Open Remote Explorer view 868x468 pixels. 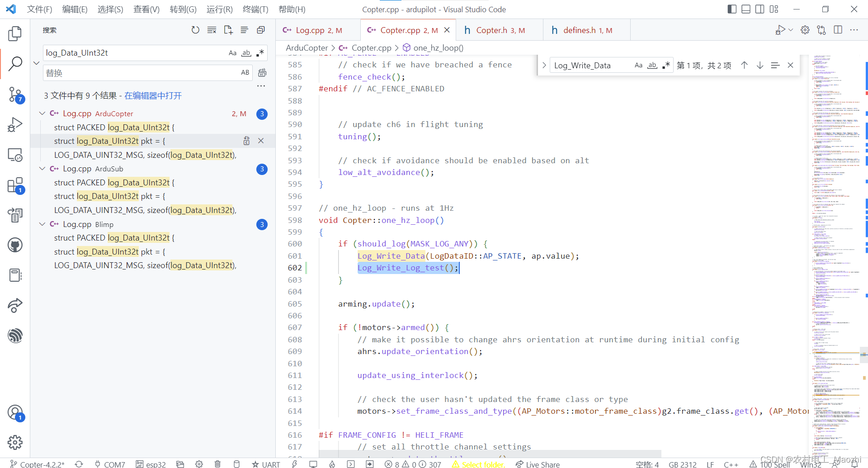point(15,155)
